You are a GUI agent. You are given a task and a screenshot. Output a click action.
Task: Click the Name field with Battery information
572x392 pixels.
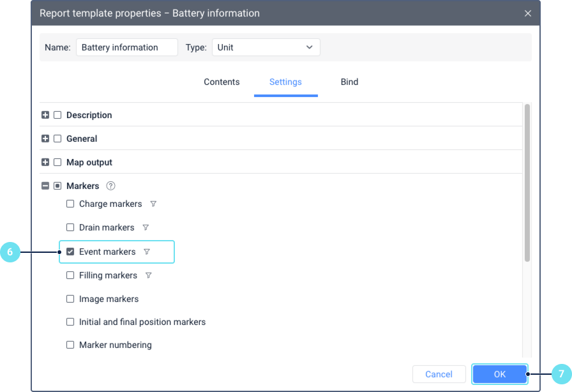pyautogui.click(x=126, y=47)
